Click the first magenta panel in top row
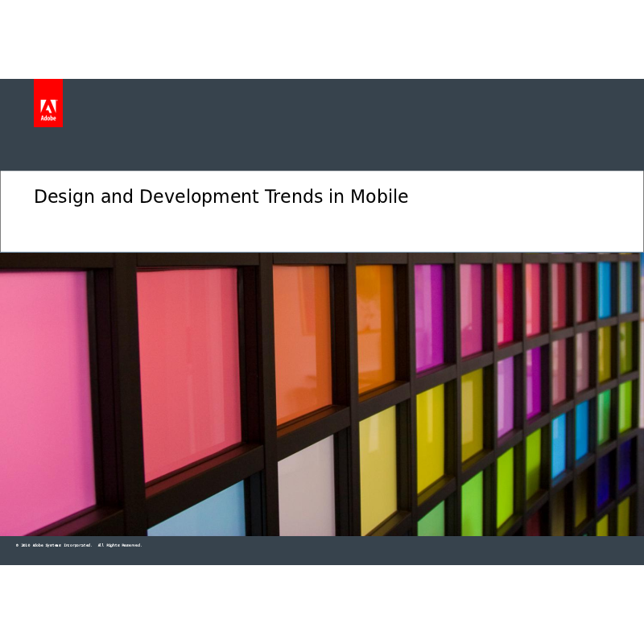Image resolution: width=644 pixels, height=644 pixels. (x=428, y=317)
